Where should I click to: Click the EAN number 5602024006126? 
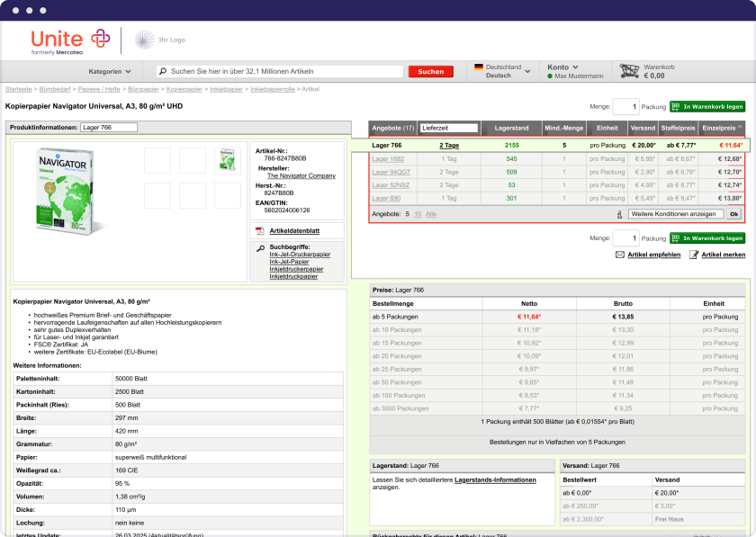[x=287, y=210]
